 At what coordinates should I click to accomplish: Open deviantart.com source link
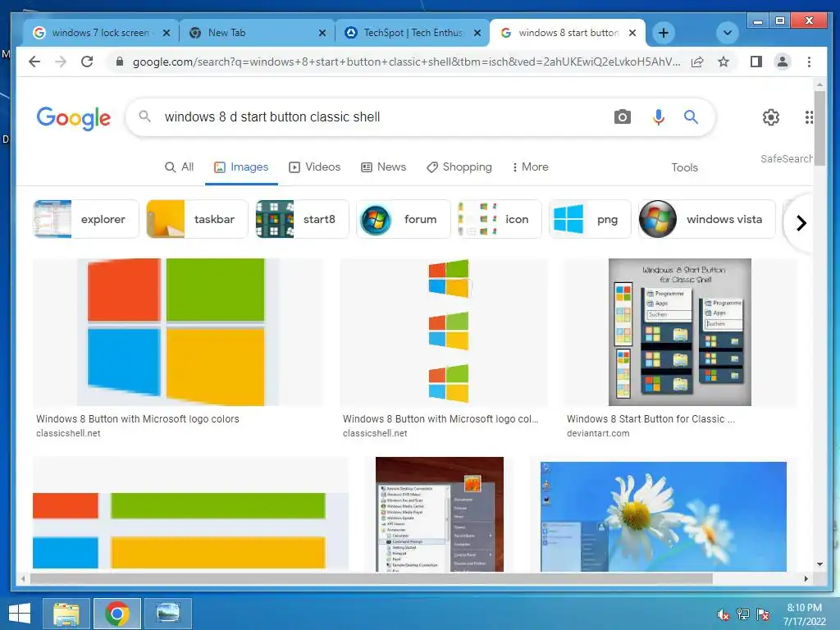[598, 433]
